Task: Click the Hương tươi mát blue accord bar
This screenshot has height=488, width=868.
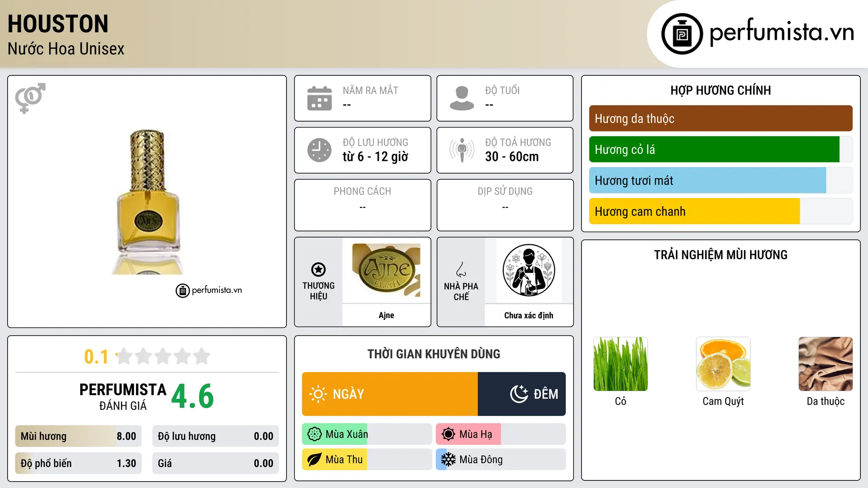Action: 721,180
